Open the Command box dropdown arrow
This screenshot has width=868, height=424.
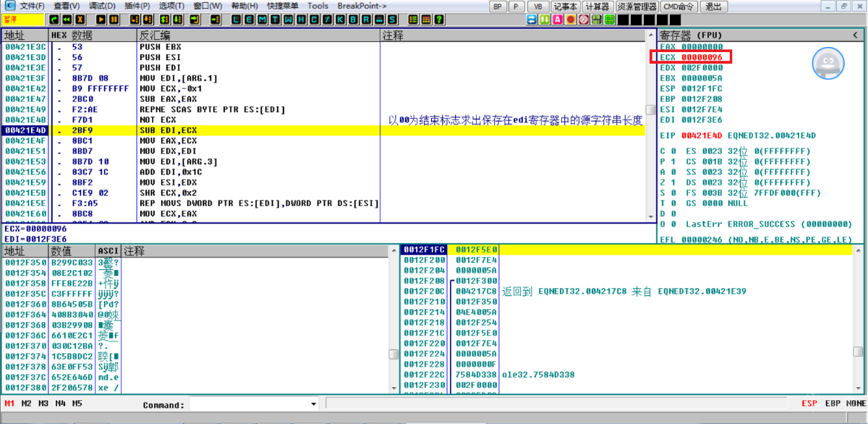pyautogui.click(x=313, y=404)
